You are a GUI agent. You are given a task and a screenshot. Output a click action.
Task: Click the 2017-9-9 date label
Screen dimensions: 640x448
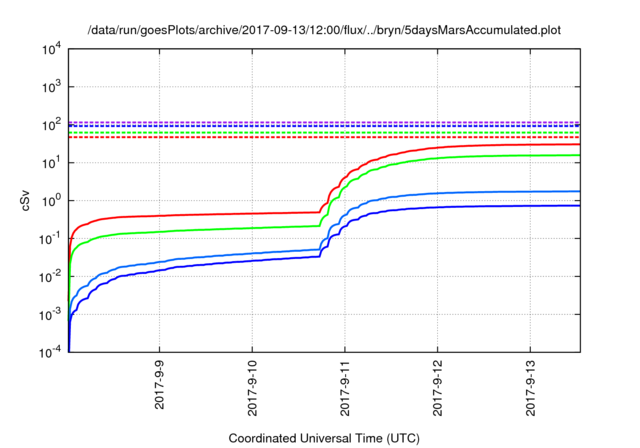coord(159,384)
